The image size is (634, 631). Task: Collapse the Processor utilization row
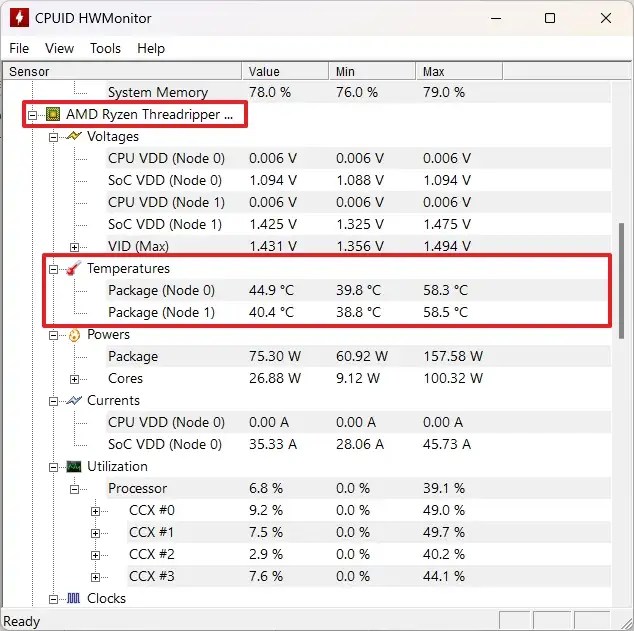[74, 490]
